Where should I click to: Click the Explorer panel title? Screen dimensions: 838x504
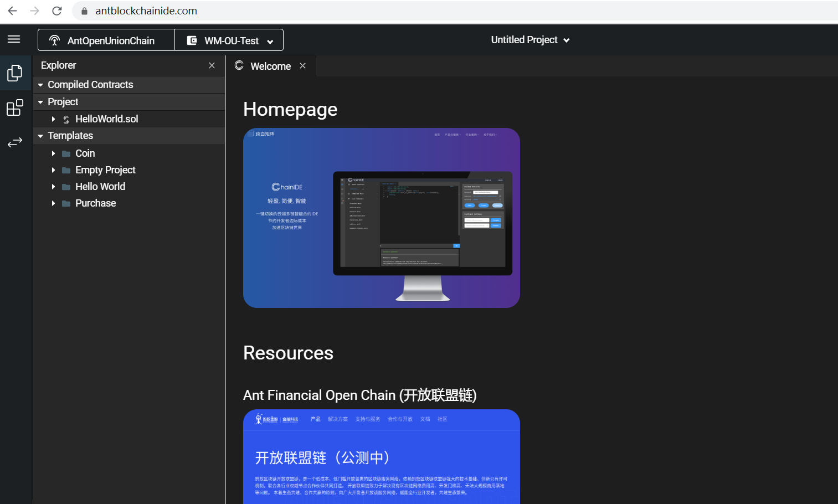tap(58, 65)
